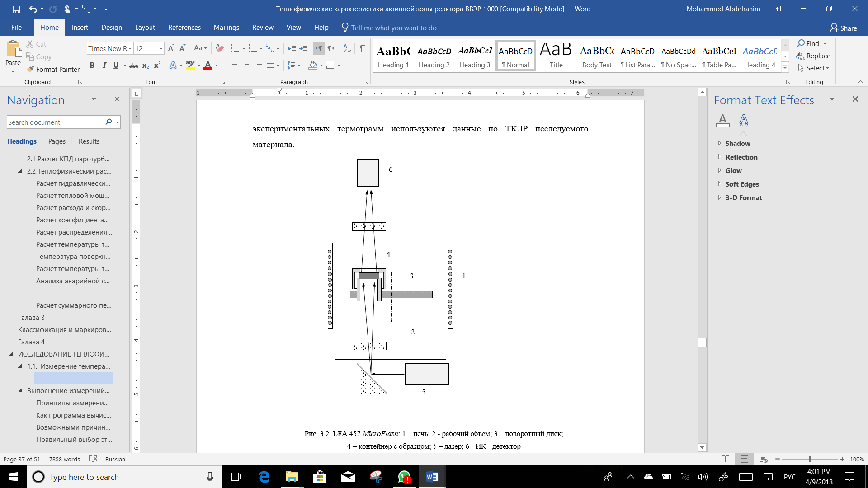Screen dimensions: 868x488
Task: Select Text Effects tab icon
Action: click(x=744, y=120)
